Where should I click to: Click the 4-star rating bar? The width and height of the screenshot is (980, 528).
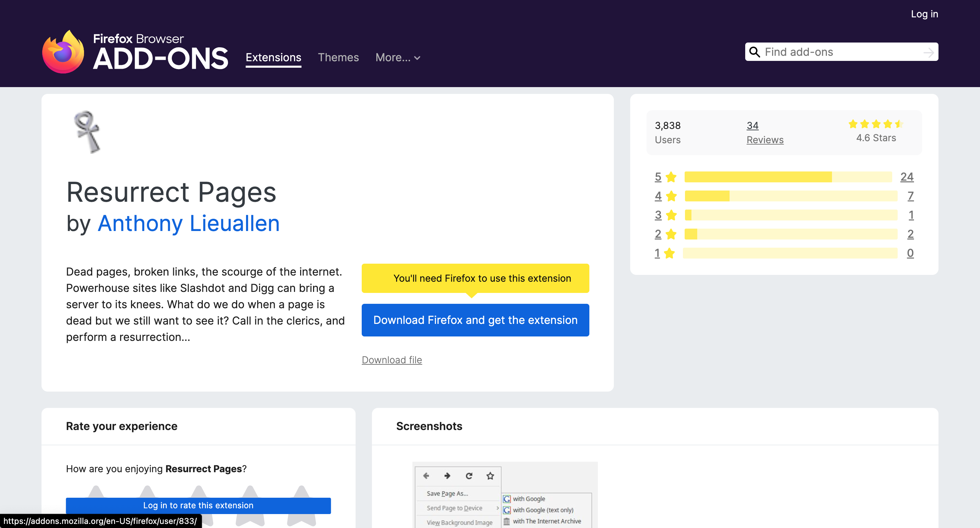point(791,196)
